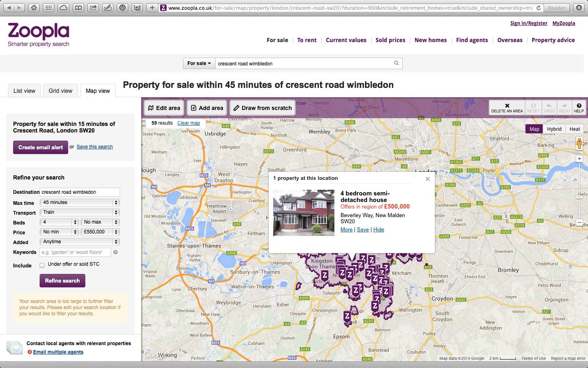The width and height of the screenshot is (588, 368).
Task: Click the plus add-bookmark toolbar button
Action: click(x=152, y=8)
